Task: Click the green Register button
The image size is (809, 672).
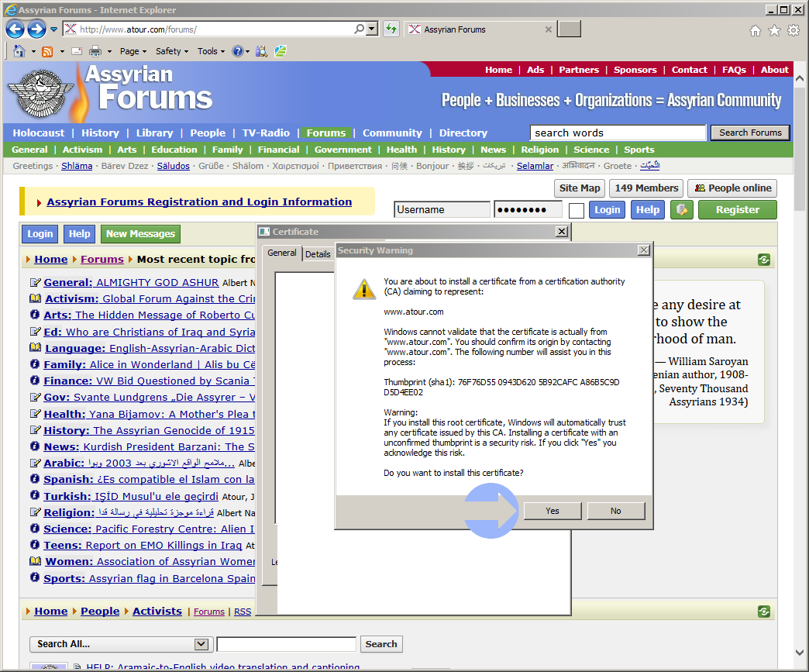Action: (737, 210)
